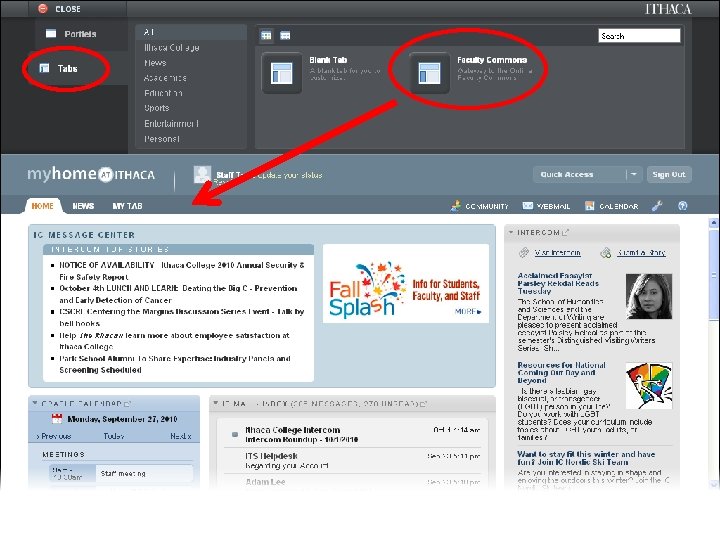This screenshot has height=540, width=720.
Task: Click the Submit a Story link
Action: click(641, 253)
